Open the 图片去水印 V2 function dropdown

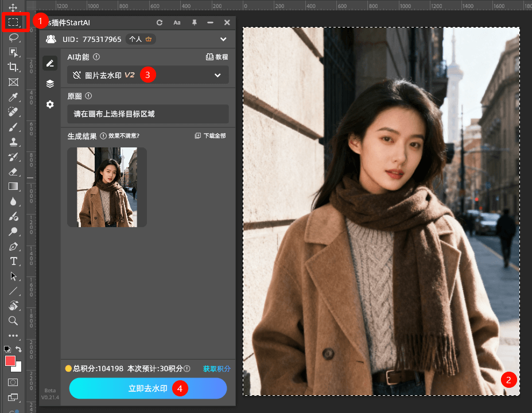click(218, 75)
